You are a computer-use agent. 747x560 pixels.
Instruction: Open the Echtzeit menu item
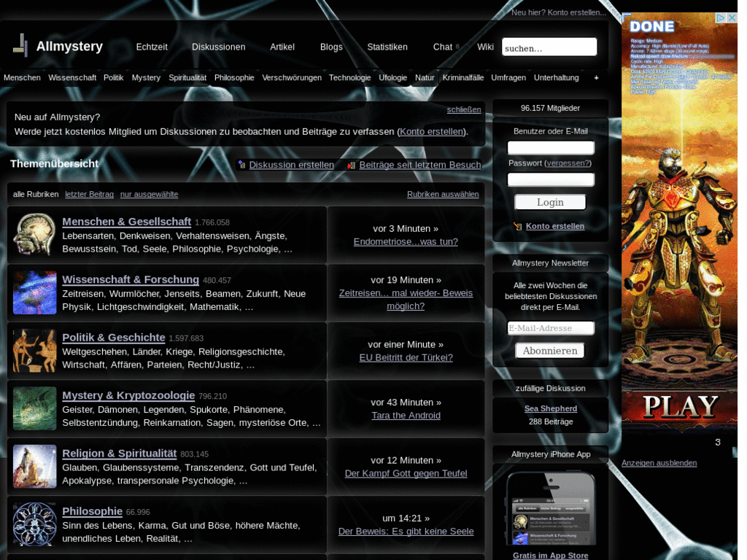coord(152,47)
